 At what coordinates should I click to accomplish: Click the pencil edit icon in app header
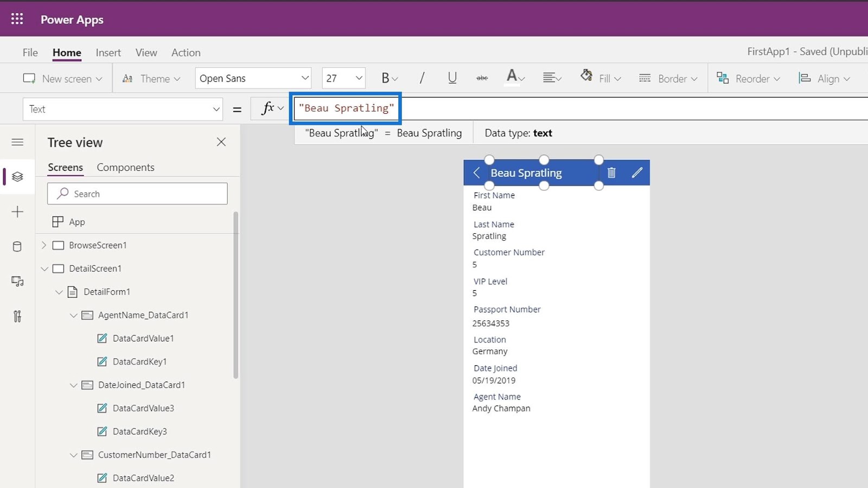pyautogui.click(x=637, y=172)
